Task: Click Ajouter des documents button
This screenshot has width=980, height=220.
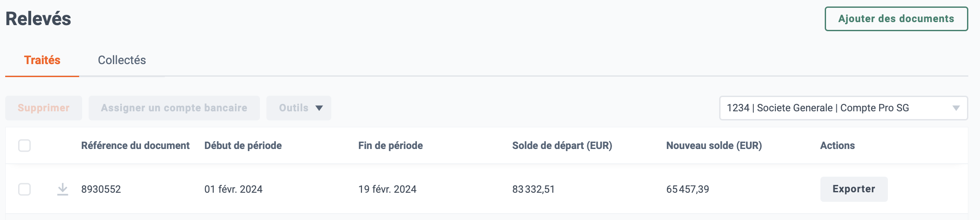Action: click(896, 19)
